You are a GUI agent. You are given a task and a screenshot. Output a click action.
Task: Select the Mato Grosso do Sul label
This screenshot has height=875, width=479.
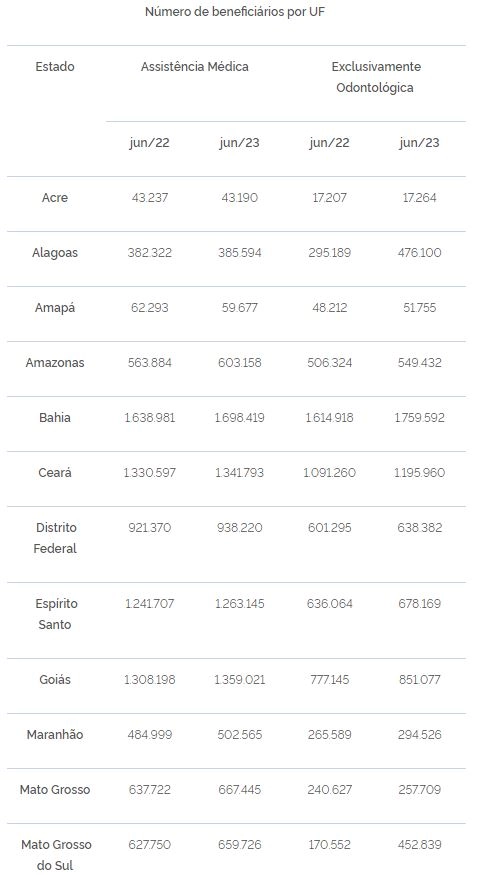[x=56, y=855]
